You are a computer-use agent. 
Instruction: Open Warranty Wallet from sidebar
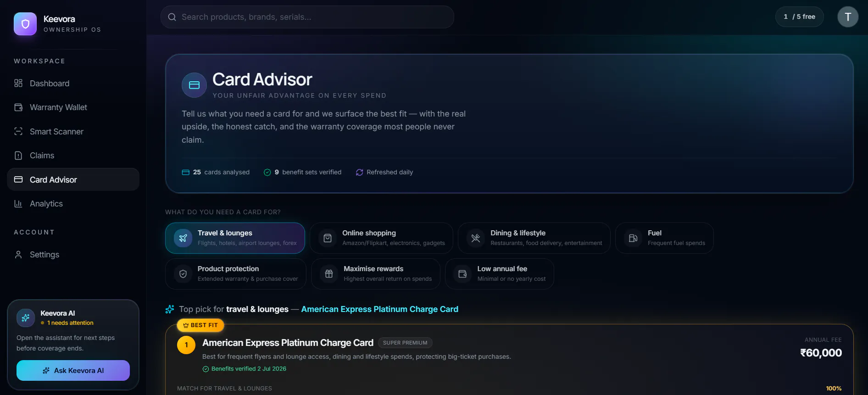click(73, 107)
